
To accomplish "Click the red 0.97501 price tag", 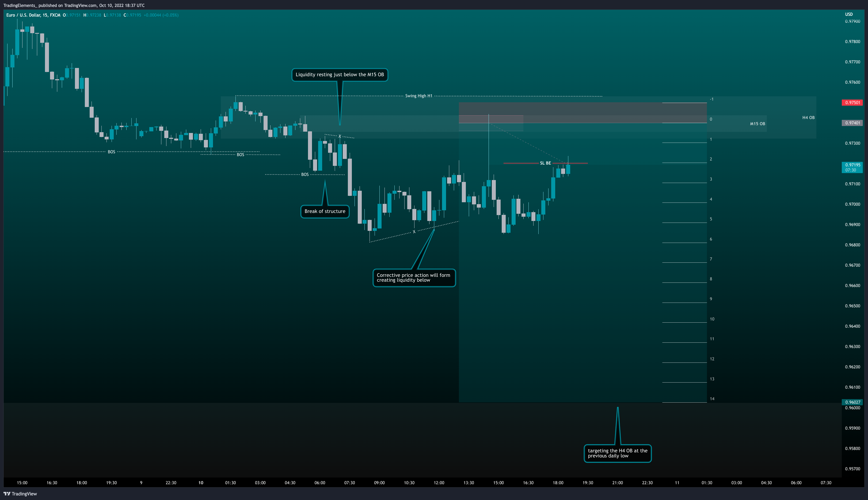I will [852, 103].
